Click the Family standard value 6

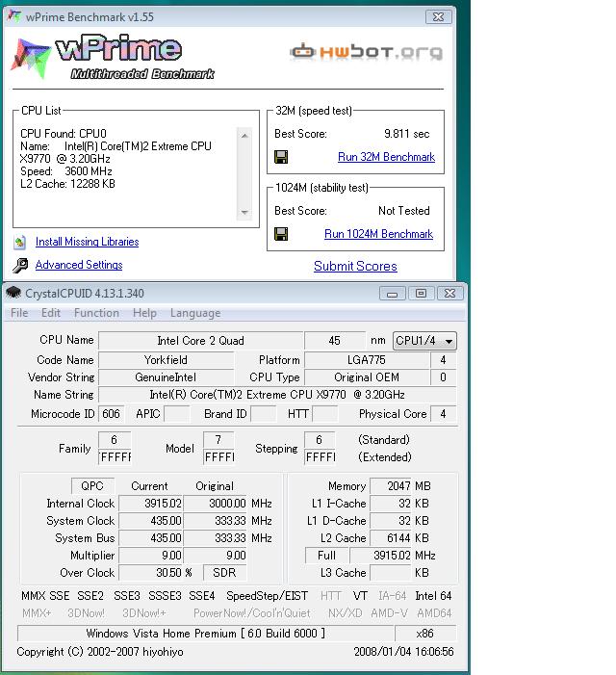click(x=114, y=439)
